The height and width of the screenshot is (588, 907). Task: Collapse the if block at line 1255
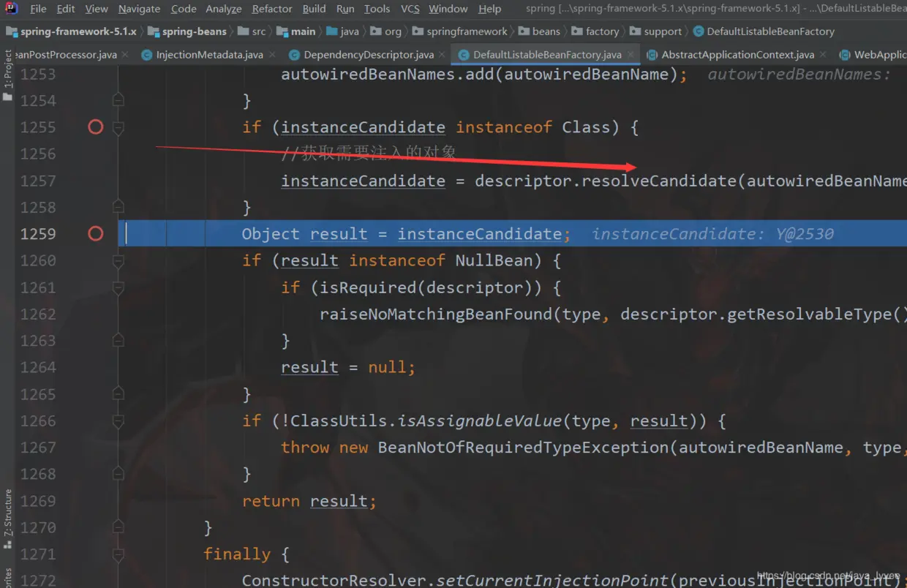pos(118,127)
